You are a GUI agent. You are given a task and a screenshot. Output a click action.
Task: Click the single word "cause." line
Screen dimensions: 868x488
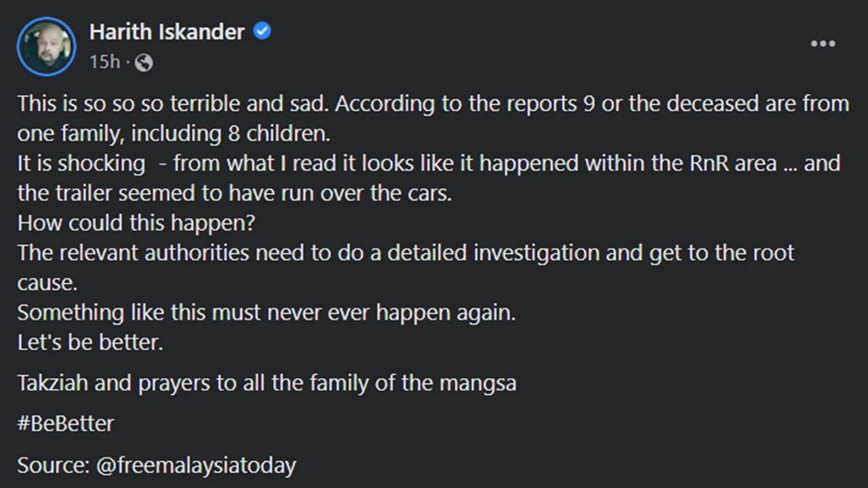[47, 283]
